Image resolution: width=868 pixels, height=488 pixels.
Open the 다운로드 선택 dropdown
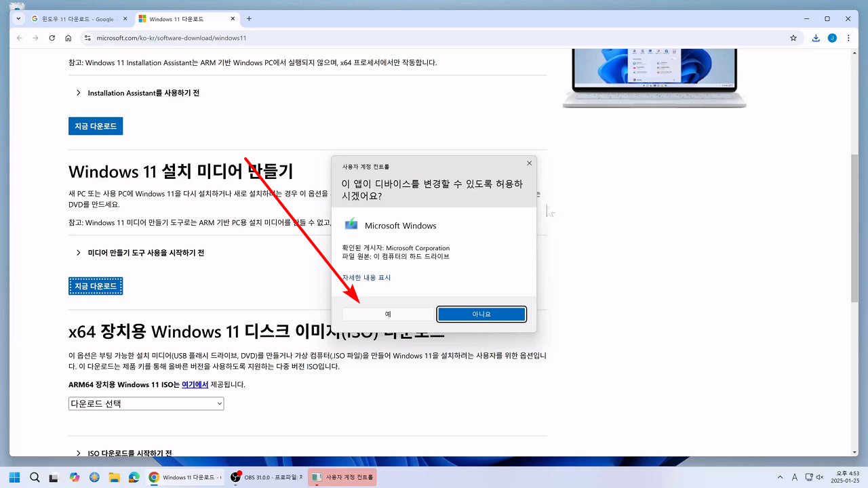[146, 403]
